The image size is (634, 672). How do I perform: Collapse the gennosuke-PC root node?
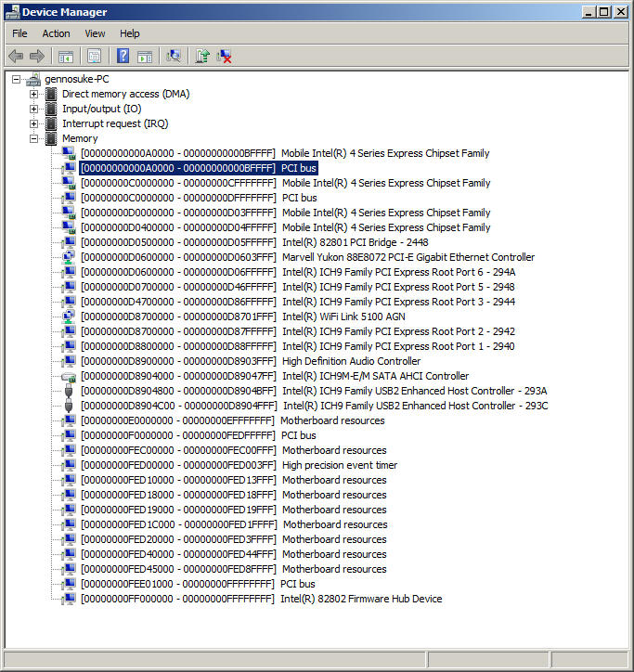16,79
